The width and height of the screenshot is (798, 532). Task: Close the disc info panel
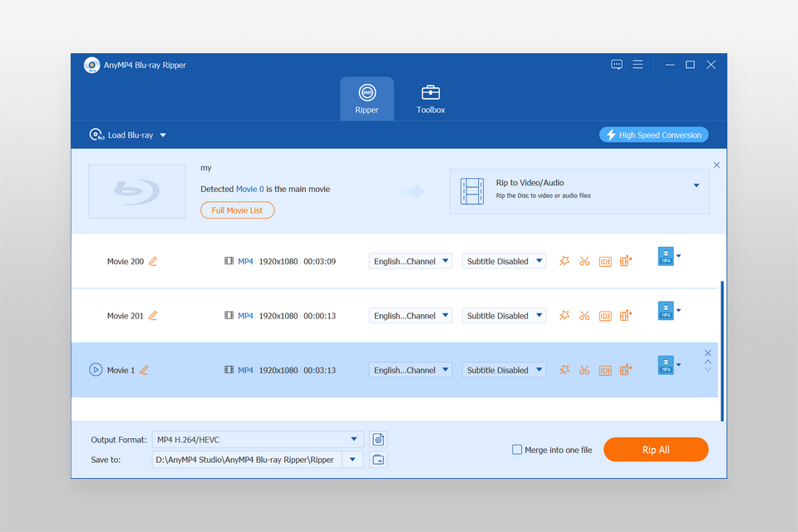(x=717, y=165)
